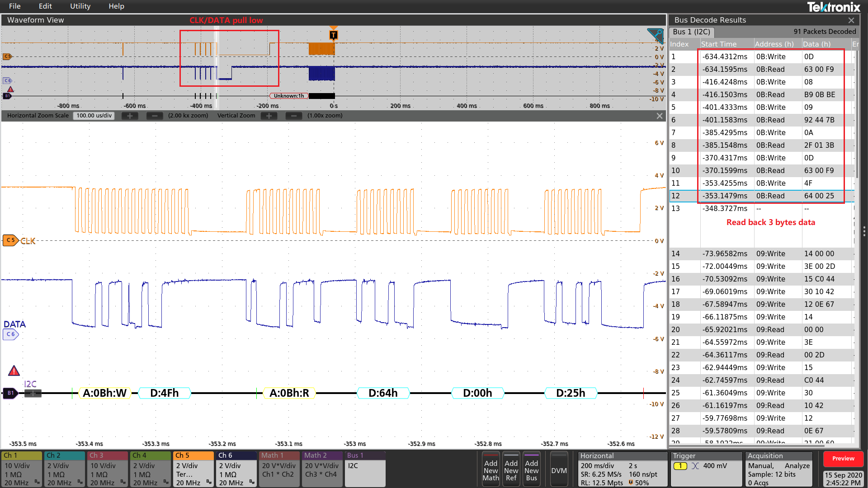Viewport: 868px width, 488px height.
Task: Toggle Ch 6 channel badge
Action: click(237, 469)
